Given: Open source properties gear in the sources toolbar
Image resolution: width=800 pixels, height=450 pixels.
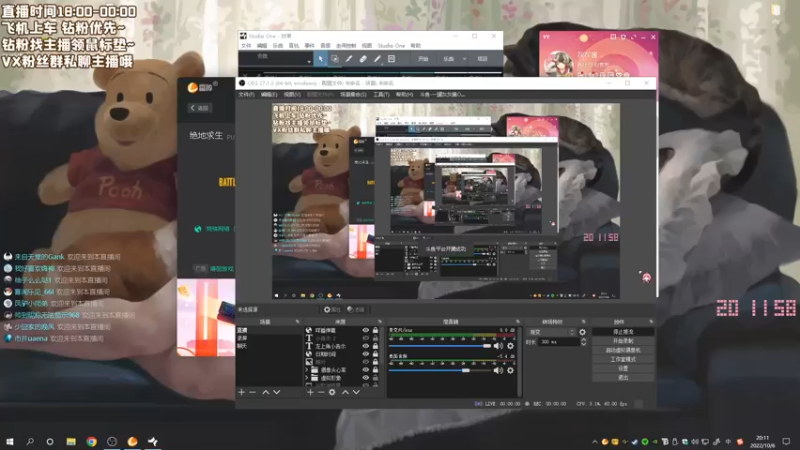Looking at the screenshot, I should click(x=332, y=392).
